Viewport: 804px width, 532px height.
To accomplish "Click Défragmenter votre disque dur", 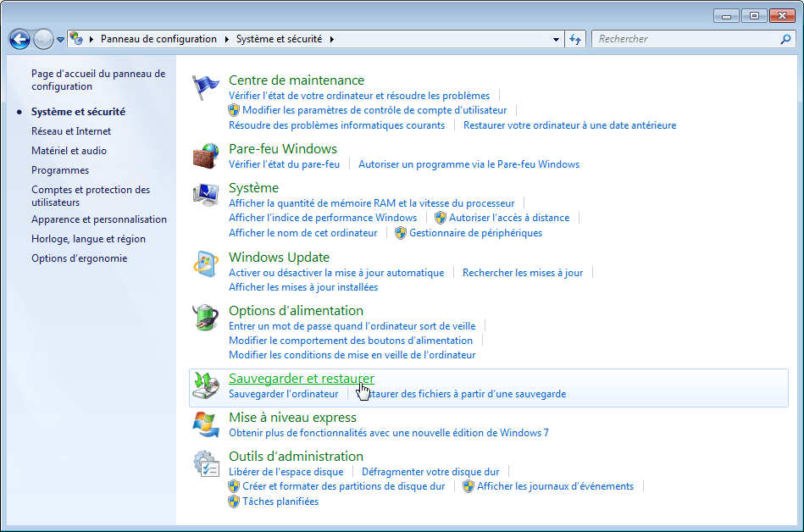I will pos(430,472).
